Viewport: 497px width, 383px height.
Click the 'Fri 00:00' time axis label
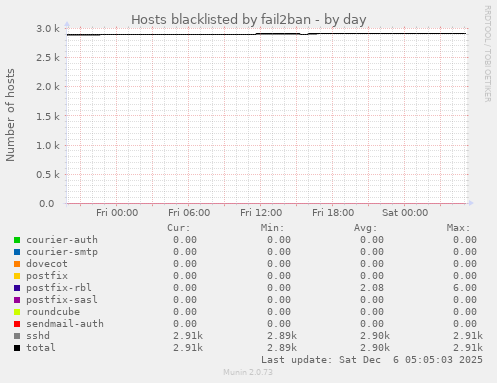click(117, 213)
